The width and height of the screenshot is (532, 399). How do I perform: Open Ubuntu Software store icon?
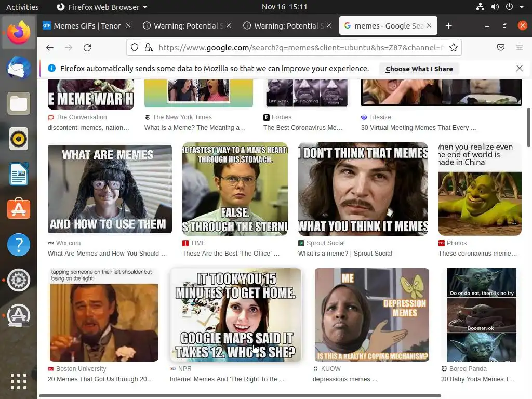(19, 209)
